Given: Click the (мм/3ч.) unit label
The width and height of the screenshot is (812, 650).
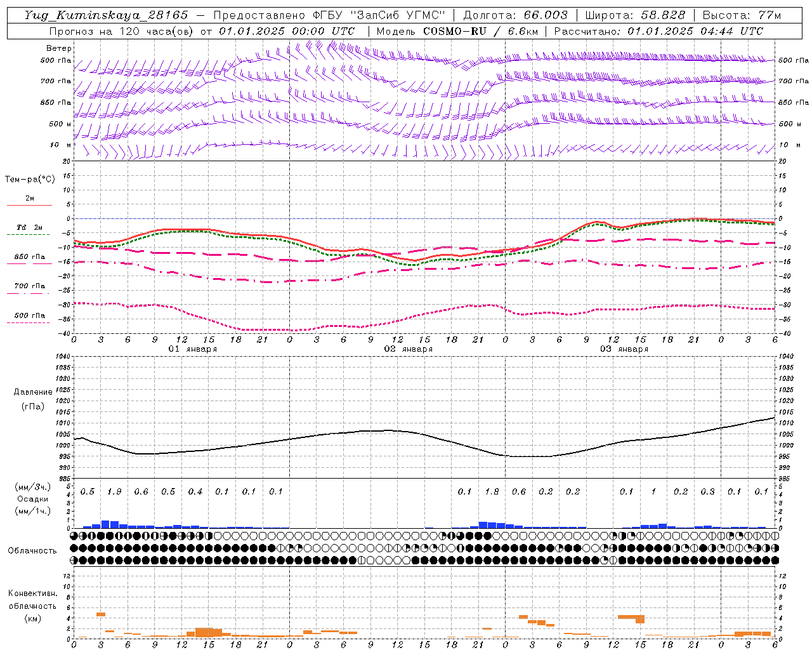Looking at the screenshot, I should tap(33, 487).
